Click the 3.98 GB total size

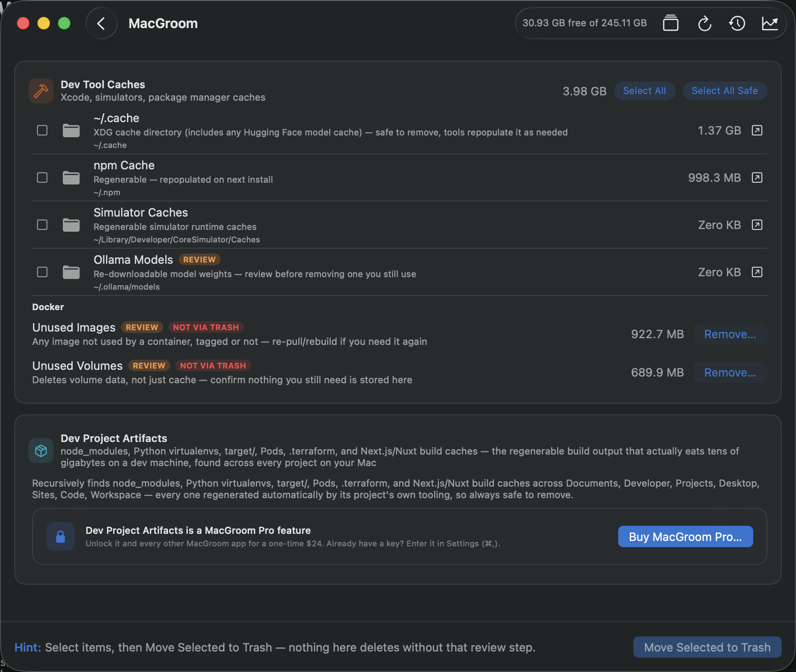tap(584, 91)
